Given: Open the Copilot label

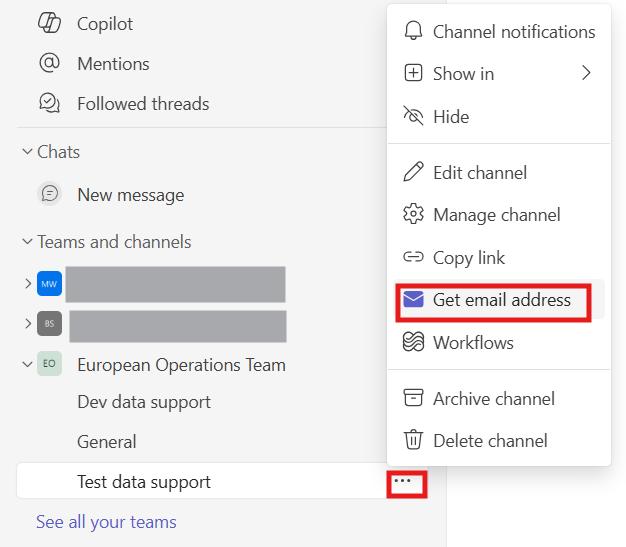Looking at the screenshot, I should tap(105, 24).
